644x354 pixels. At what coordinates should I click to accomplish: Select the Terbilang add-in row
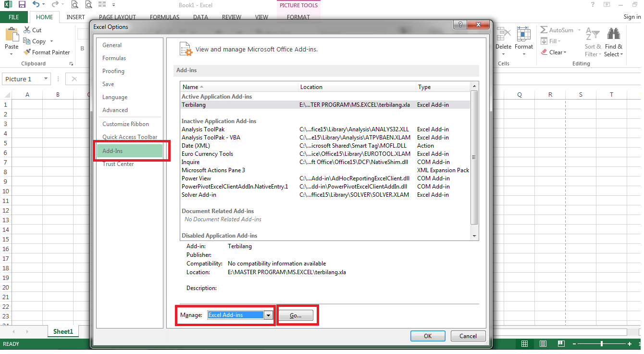coord(325,105)
